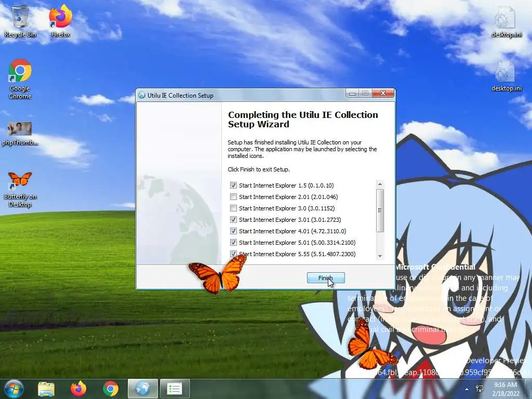Click the butterfly over the setup dialog
532x399 pixels.
point(218,274)
